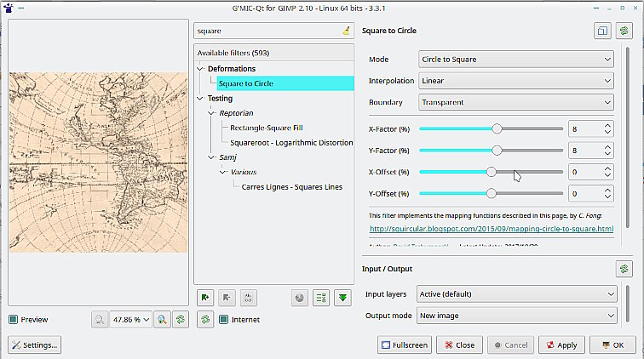Toggle the Preview checkbox
The height and width of the screenshot is (359, 644).
pyautogui.click(x=14, y=320)
